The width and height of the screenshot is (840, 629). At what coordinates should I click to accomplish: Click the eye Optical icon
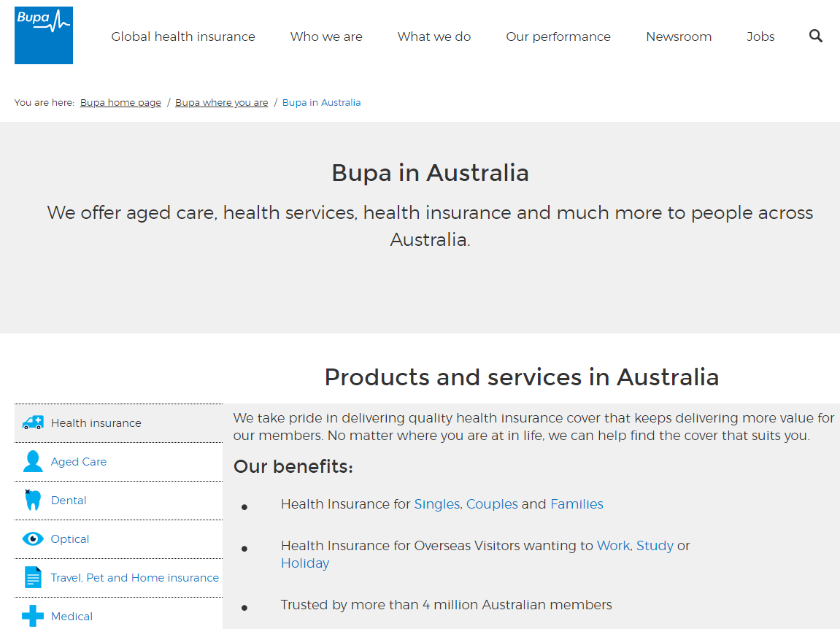[33, 539]
